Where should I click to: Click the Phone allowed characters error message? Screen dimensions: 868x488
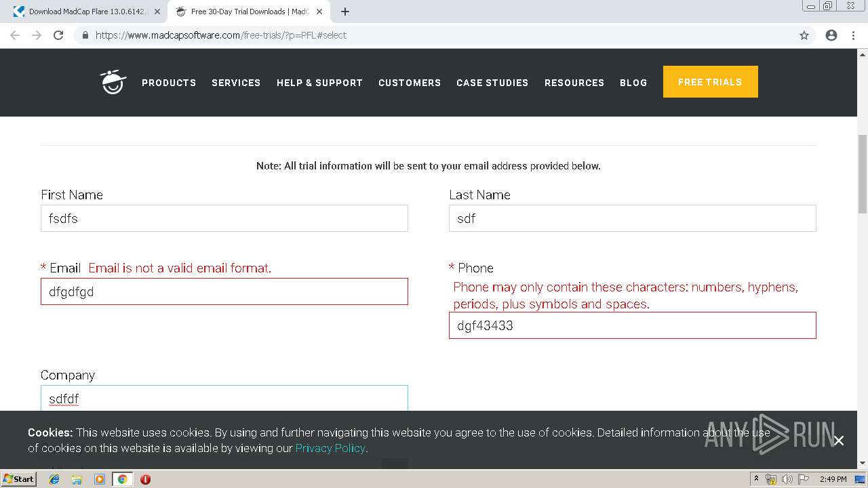(x=625, y=296)
